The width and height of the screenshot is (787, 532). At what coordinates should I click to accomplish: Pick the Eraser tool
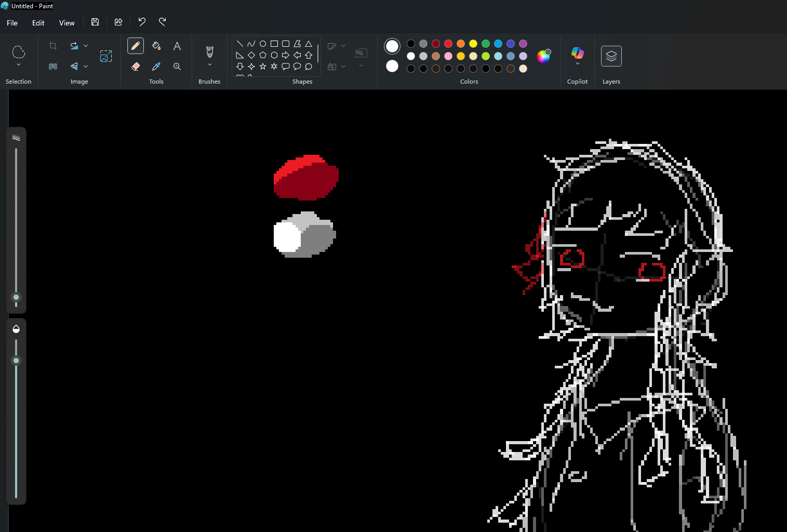(x=136, y=66)
